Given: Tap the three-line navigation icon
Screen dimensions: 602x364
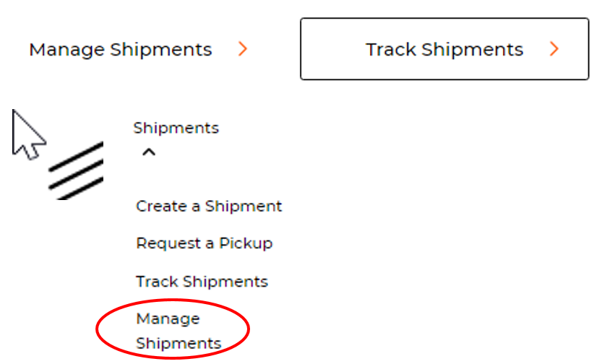Looking at the screenshot, I should click(76, 170).
